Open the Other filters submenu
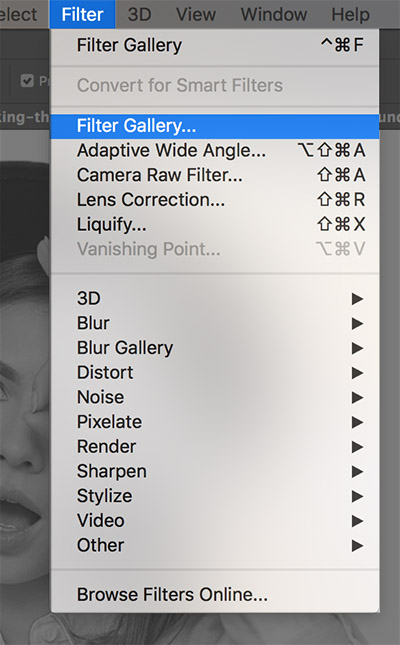The image size is (400, 645). (214, 545)
